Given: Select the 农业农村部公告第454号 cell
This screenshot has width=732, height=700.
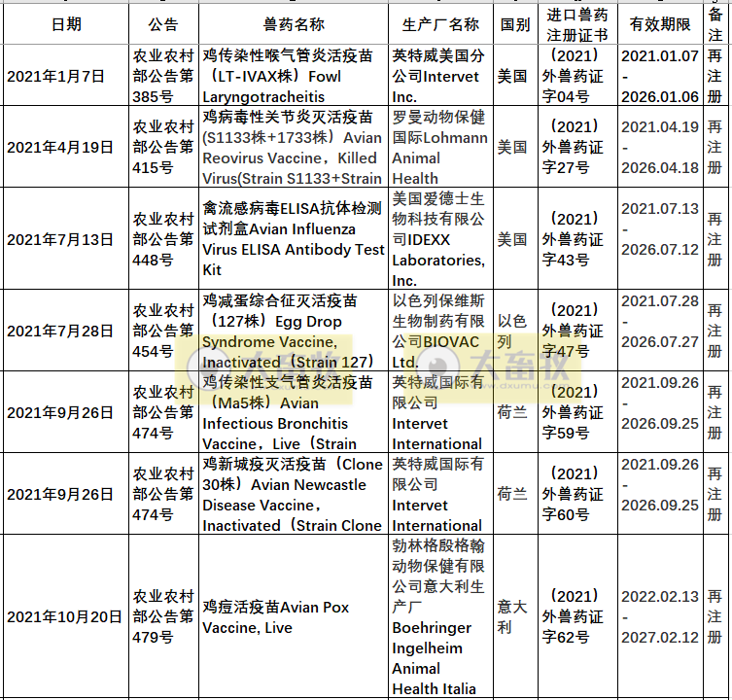Looking at the screenshot, I should pyautogui.click(x=163, y=331).
